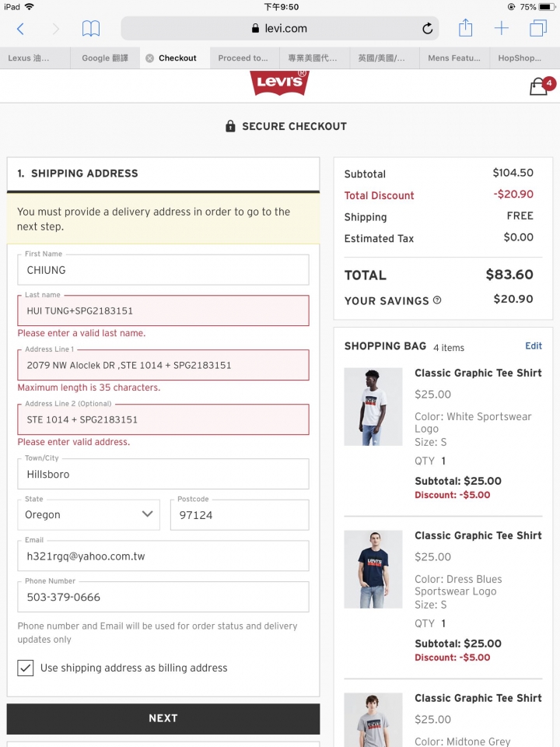The image size is (560, 747).
Task: Reload the levi.com page
Action: 427,29
